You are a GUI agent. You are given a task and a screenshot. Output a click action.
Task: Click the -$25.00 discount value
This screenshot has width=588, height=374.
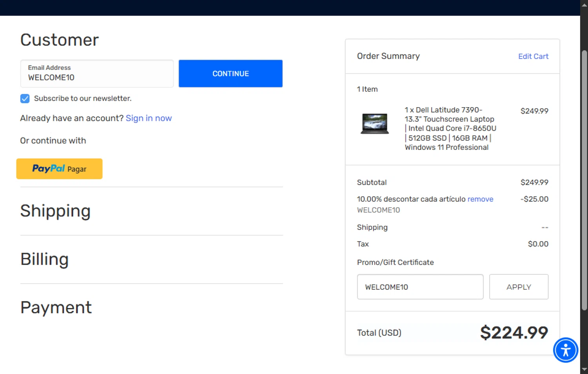tap(534, 199)
